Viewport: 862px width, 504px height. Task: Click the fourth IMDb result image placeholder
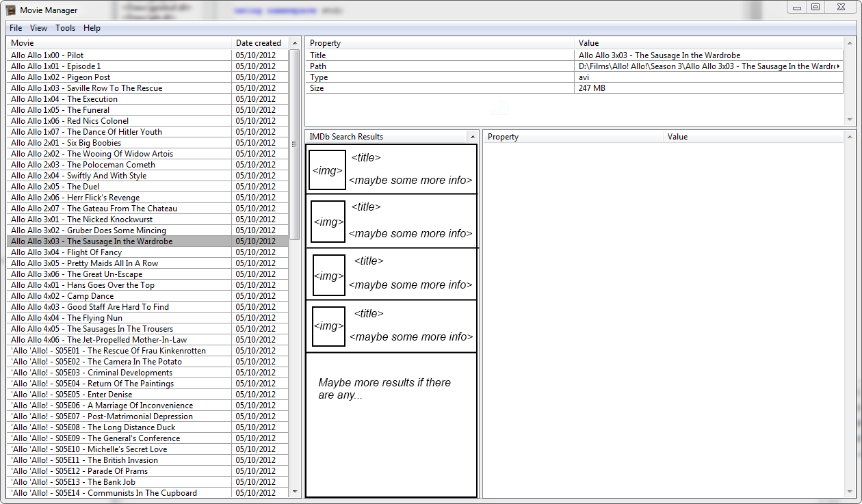pyautogui.click(x=329, y=326)
